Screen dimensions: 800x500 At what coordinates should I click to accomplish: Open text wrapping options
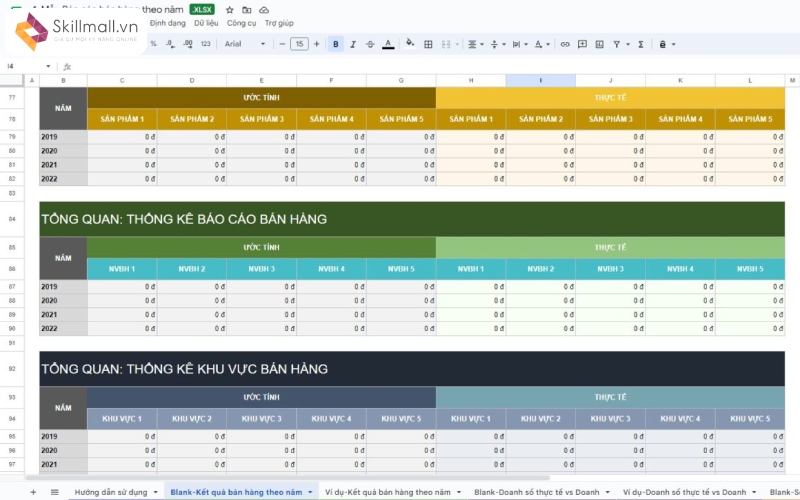point(519,44)
